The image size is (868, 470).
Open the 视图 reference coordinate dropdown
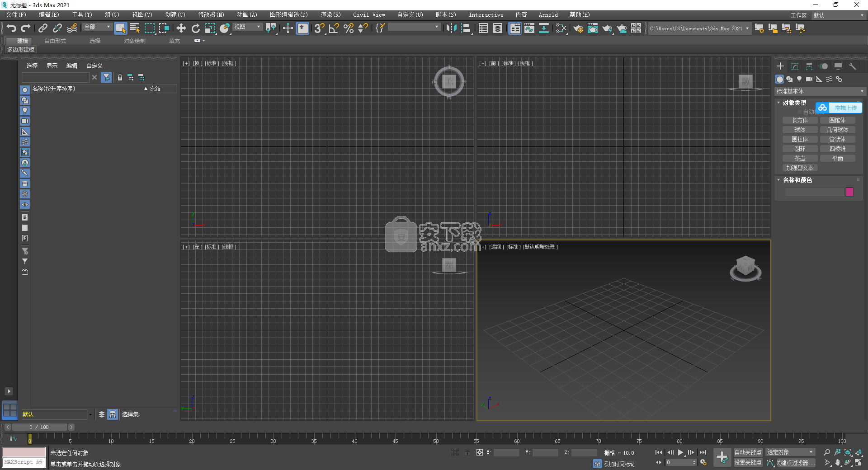[247, 27]
